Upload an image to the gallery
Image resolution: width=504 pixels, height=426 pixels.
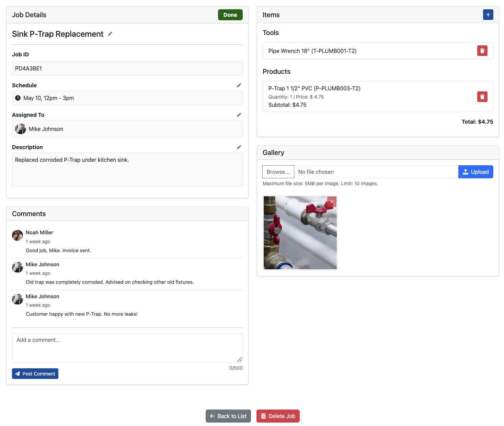[476, 172]
